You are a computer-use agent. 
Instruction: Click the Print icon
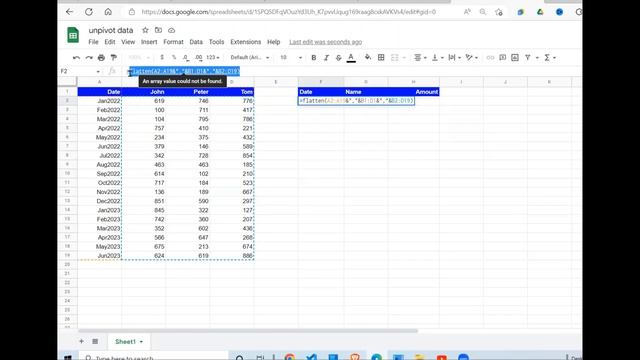tap(101, 58)
